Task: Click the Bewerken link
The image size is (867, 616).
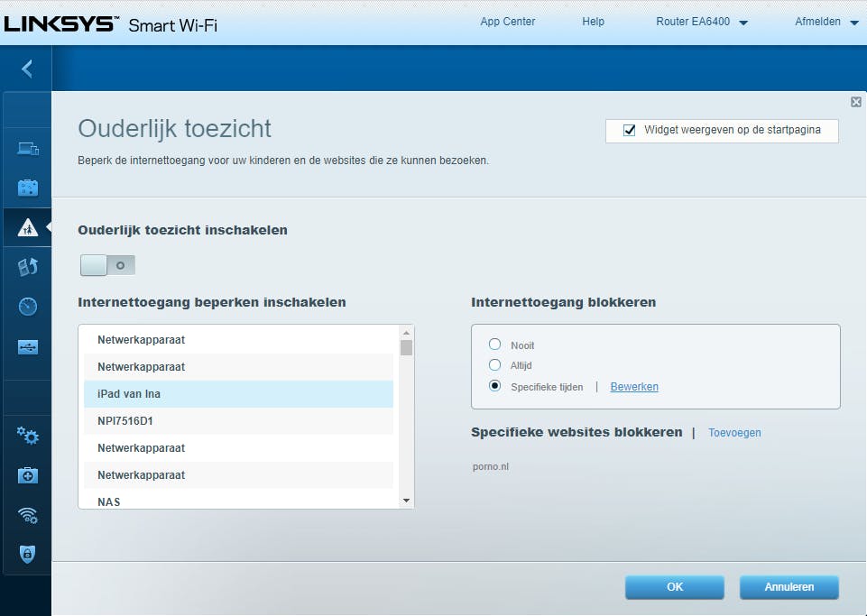Action: coord(634,387)
